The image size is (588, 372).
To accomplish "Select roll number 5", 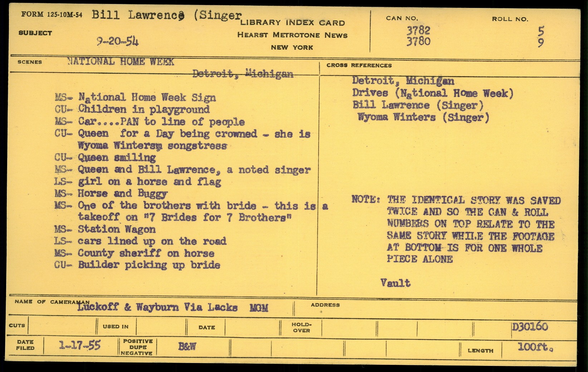I will [540, 31].
